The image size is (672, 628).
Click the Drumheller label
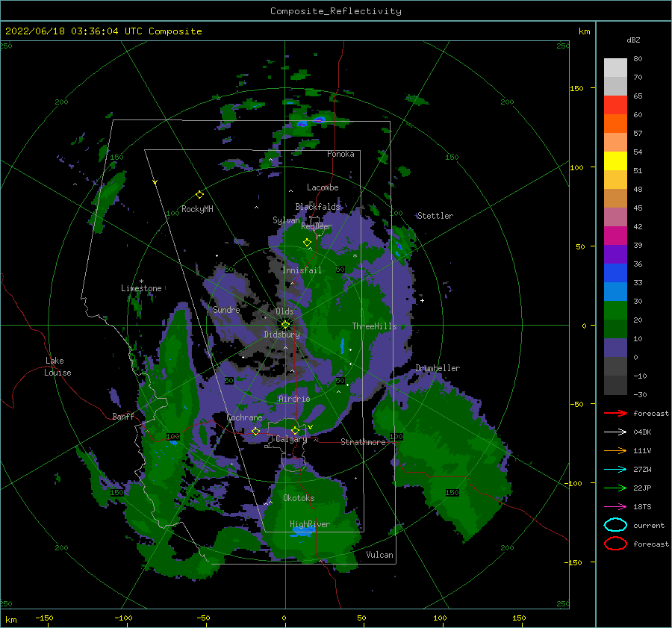(x=438, y=368)
